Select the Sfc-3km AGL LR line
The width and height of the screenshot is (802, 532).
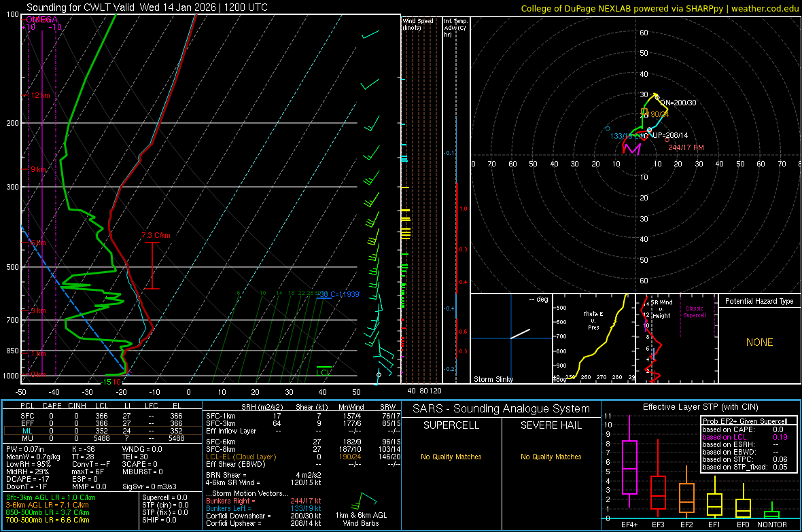51,497
